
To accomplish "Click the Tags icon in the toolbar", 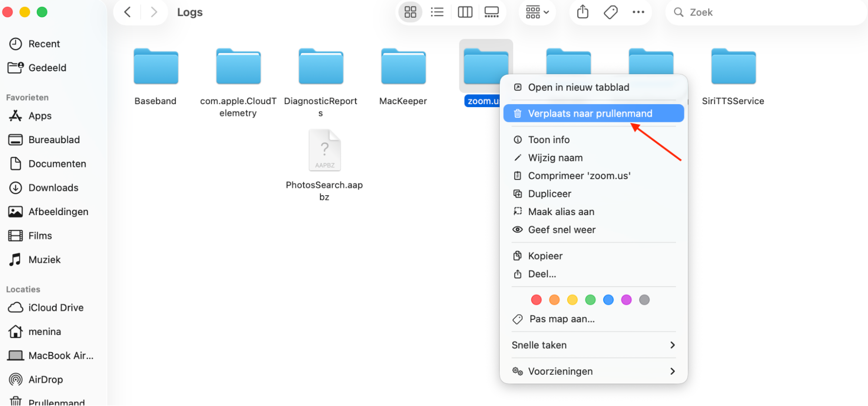I will click(610, 12).
